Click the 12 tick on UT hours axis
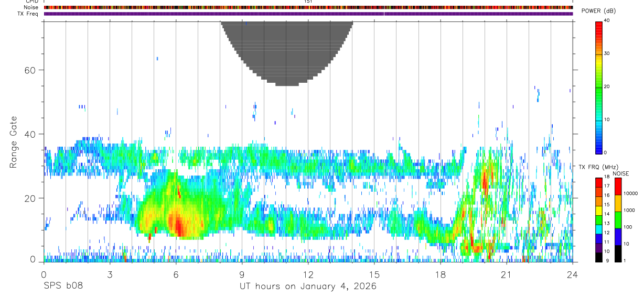The height and width of the screenshot is (297, 644). point(308,276)
